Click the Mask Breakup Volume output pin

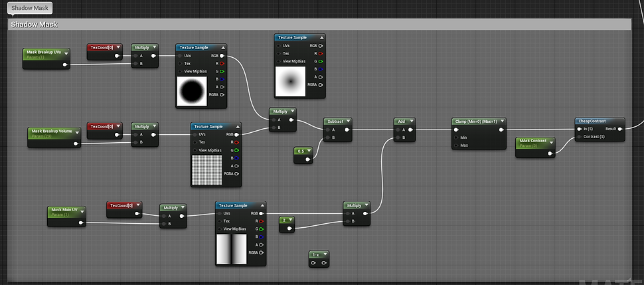(x=76, y=143)
